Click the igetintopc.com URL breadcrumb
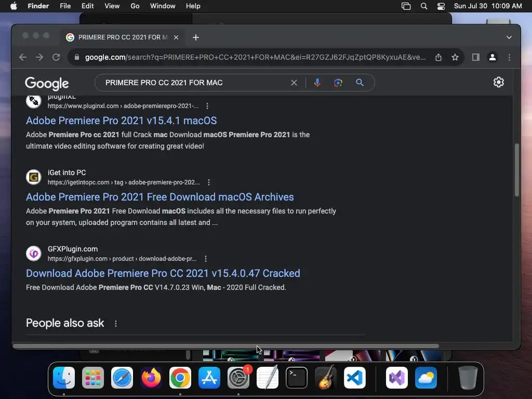532x399 pixels. coord(124,182)
